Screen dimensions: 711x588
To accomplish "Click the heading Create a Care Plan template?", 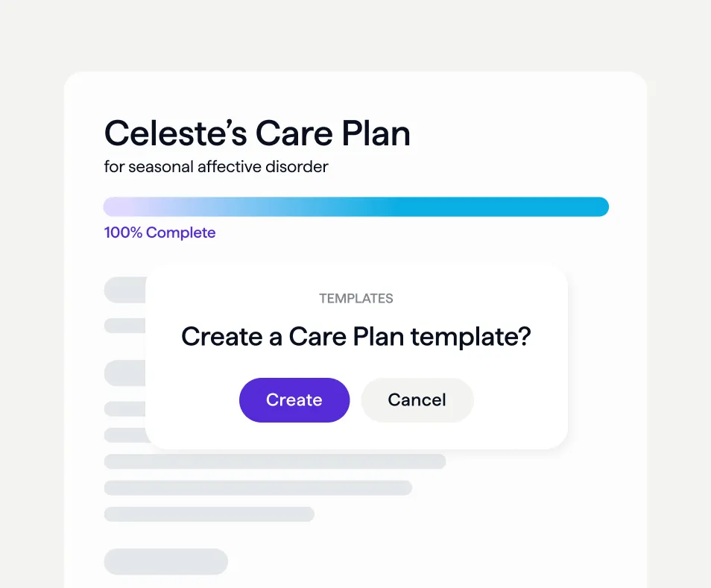I will [355, 337].
